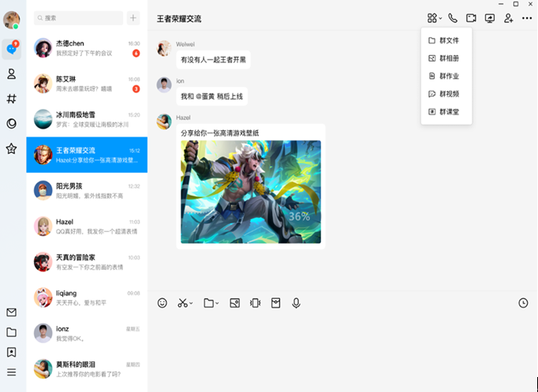The height and width of the screenshot is (392, 538).
Task: Open chat history clock icon
Action: (x=523, y=303)
